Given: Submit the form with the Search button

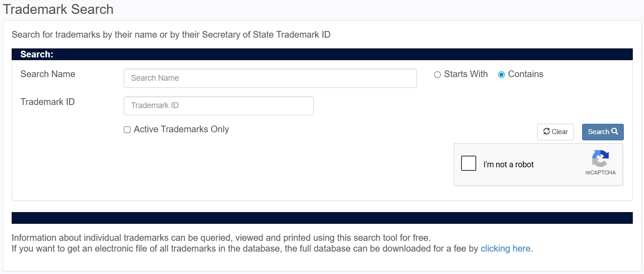Looking at the screenshot, I should tap(603, 132).
